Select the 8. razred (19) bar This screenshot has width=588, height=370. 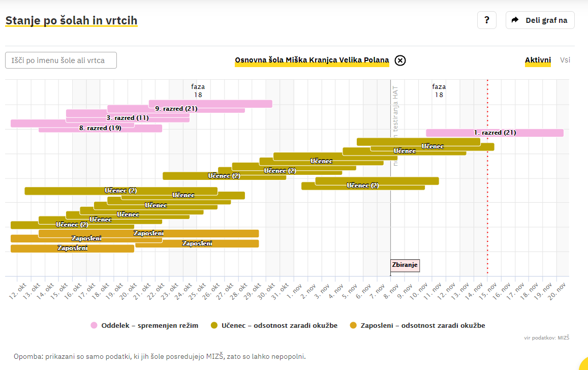pos(100,129)
